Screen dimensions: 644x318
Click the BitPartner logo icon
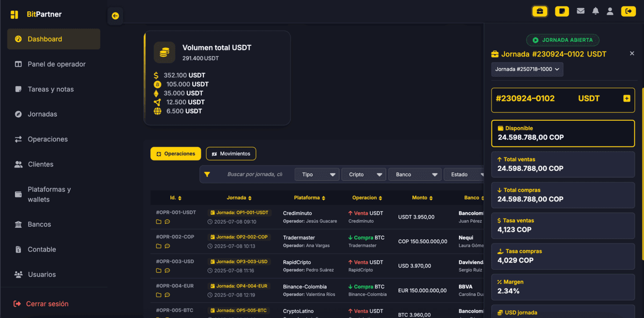(14, 14)
